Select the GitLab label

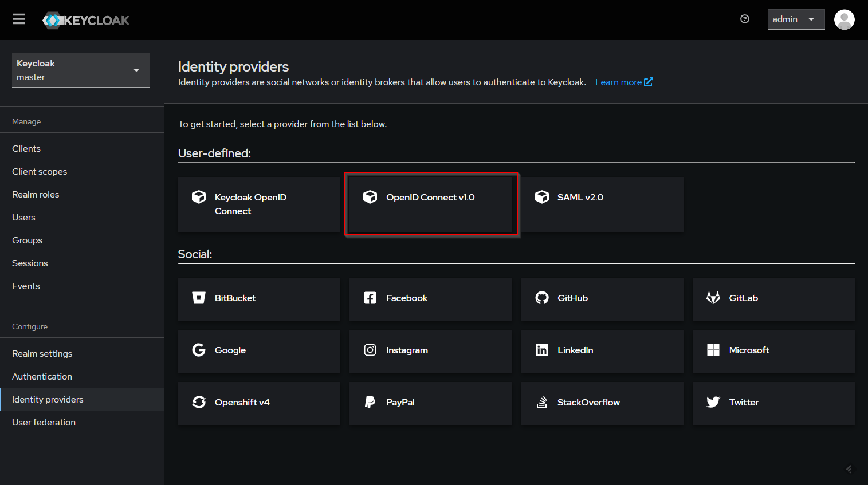point(743,298)
